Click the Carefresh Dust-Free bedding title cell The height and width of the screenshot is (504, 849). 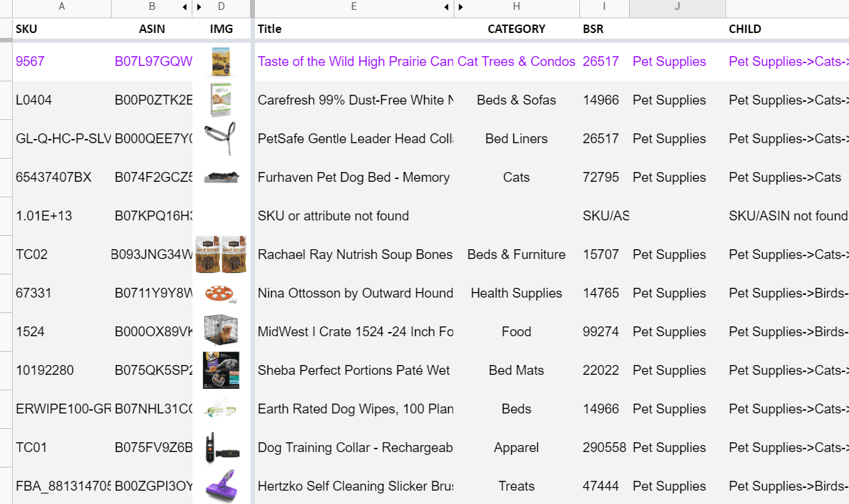tap(355, 100)
